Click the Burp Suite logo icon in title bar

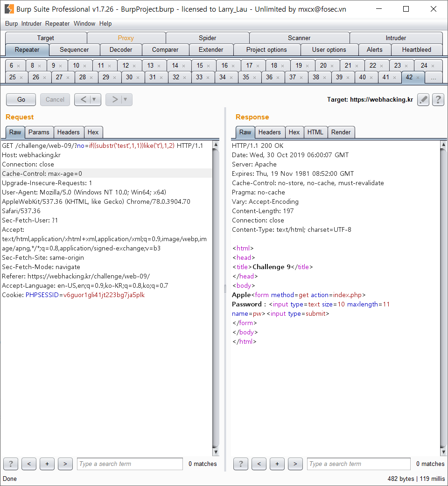pyautogui.click(x=9, y=9)
